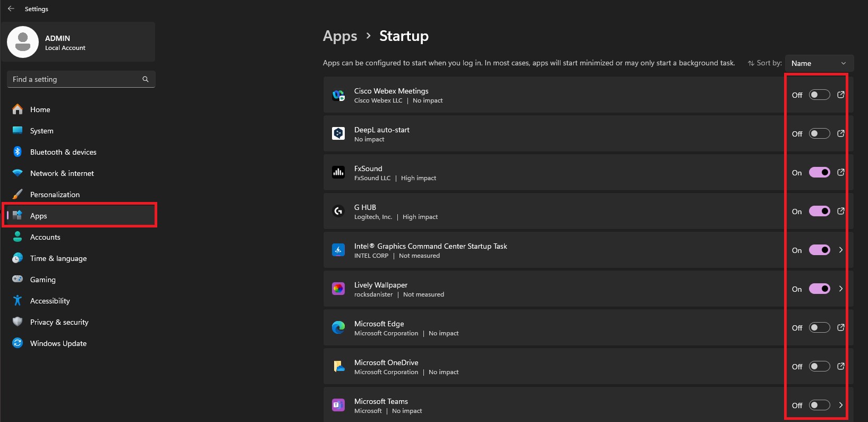868x422 pixels.
Task: Click the back arrow in Settings
Action: [11, 9]
